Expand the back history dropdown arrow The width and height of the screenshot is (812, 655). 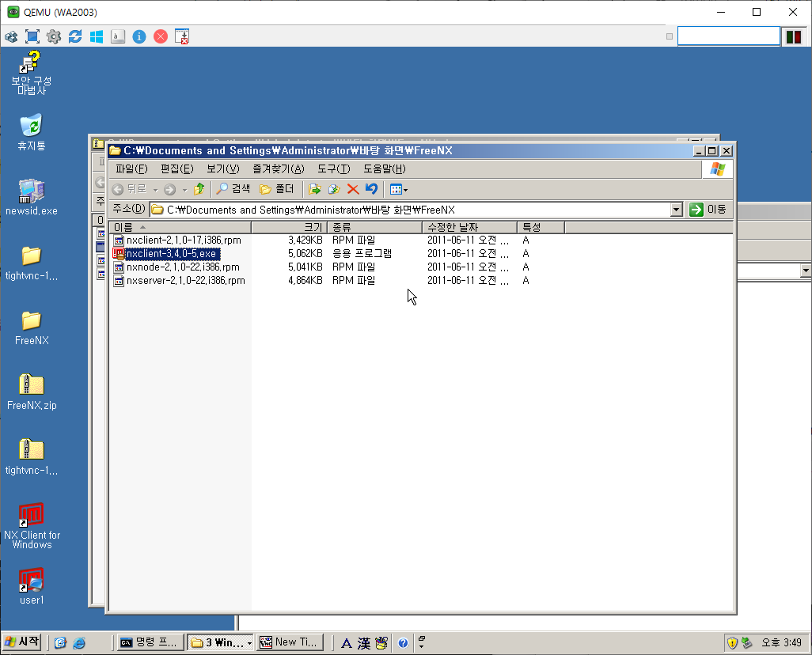pos(155,190)
